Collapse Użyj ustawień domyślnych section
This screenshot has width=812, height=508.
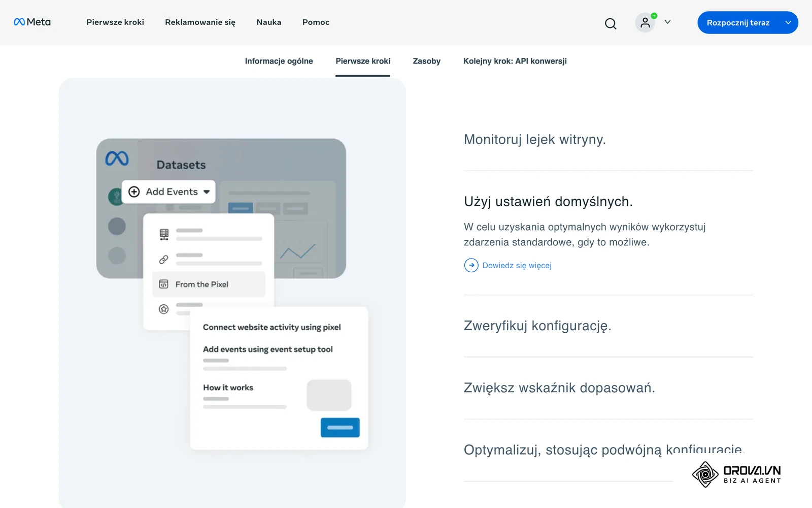(548, 202)
